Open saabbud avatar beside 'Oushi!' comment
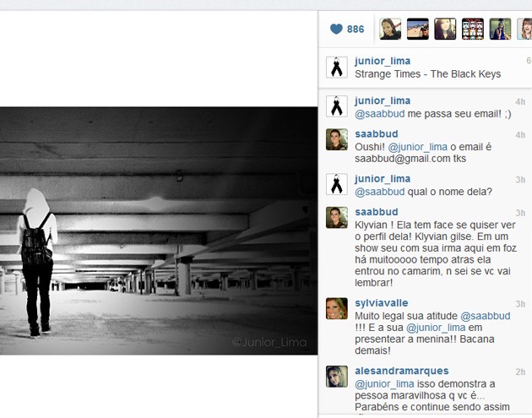The image size is (532, 418). coord(337,139)
